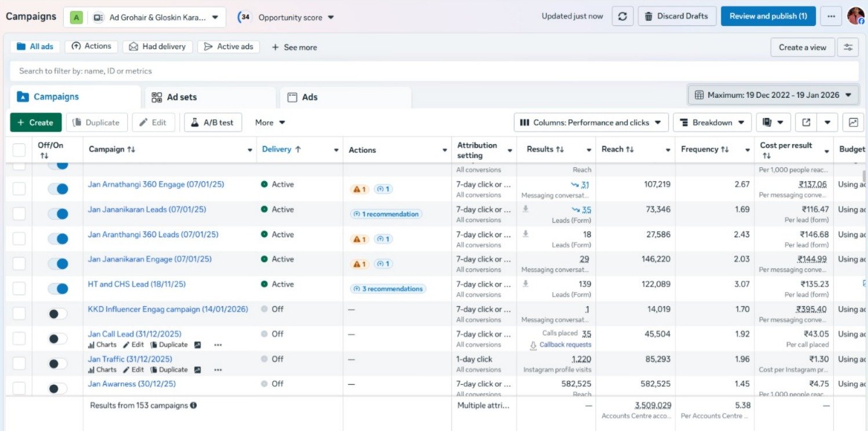Open the Breakdown dropdown menu
Screen dimensions: 868x431
[x=712, y=123]
